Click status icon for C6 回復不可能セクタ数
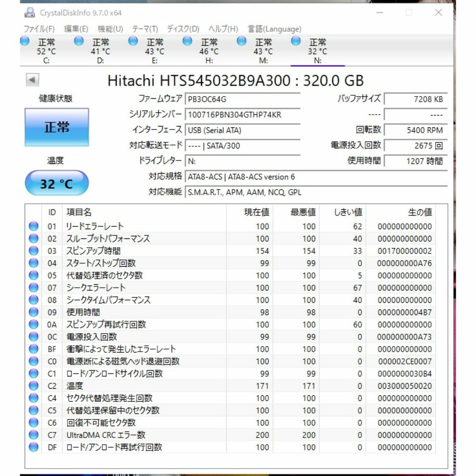 point(33,422)
